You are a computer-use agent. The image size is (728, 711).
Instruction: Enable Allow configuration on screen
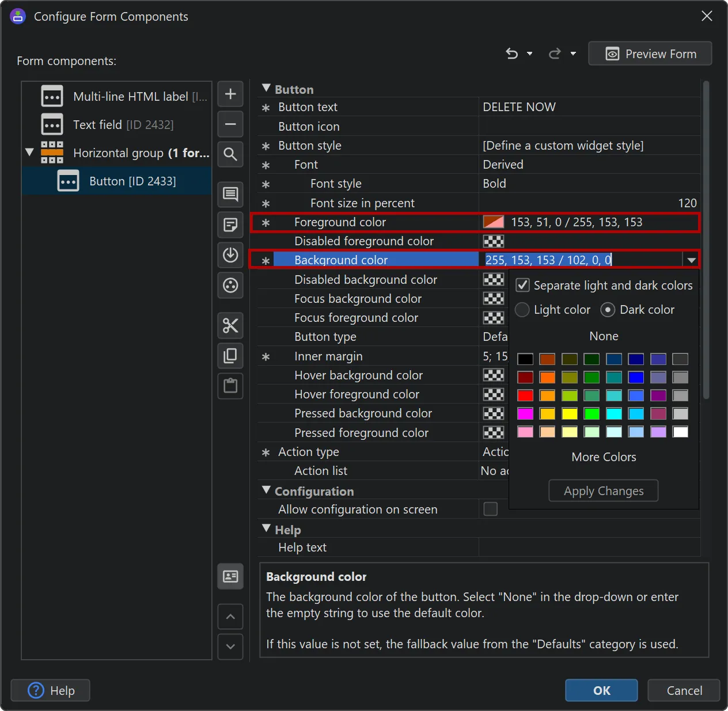coord(490,509)
